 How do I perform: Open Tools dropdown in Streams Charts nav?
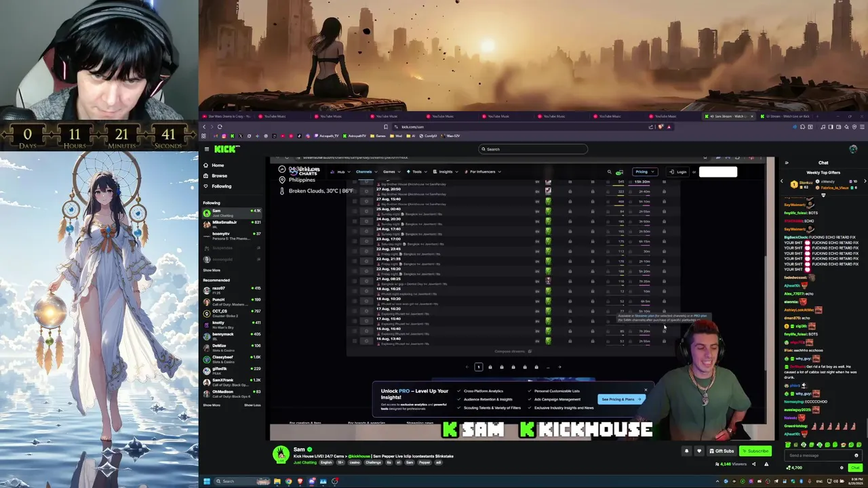click(416, 171)
